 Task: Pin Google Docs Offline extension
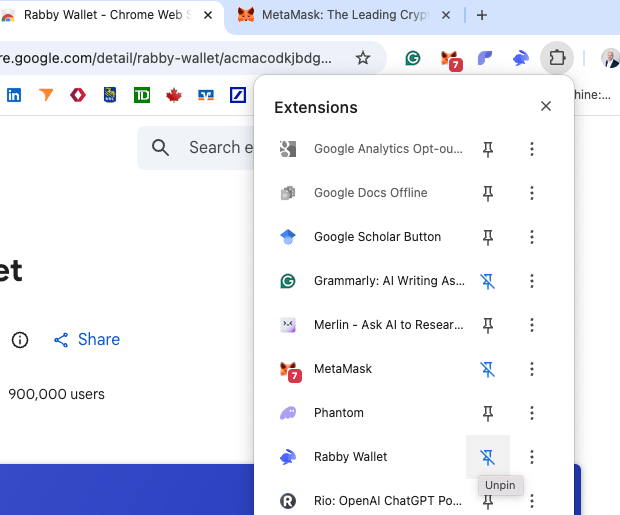pyautogui.click(x=488, y=193)
